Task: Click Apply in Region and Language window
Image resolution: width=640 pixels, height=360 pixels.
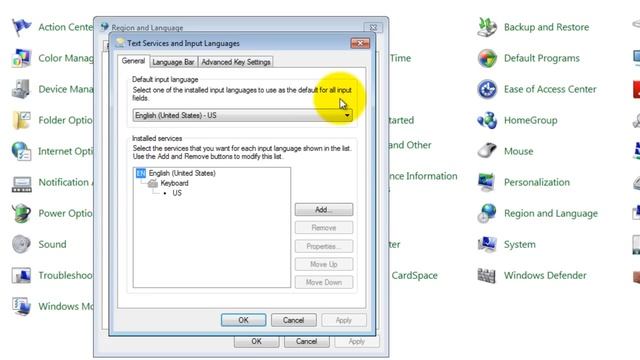Action: [x=357, y=341]
